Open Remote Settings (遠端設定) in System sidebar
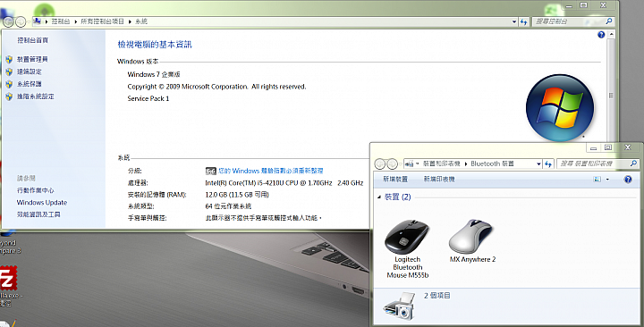This screenshot has width=644, height=327. [x=30, y=71]
